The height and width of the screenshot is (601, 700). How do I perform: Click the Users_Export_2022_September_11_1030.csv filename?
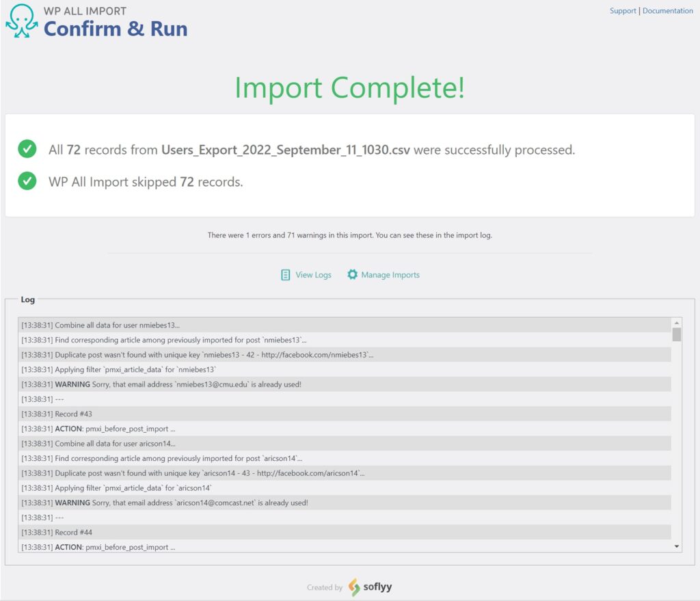click(x=286, y=150)
